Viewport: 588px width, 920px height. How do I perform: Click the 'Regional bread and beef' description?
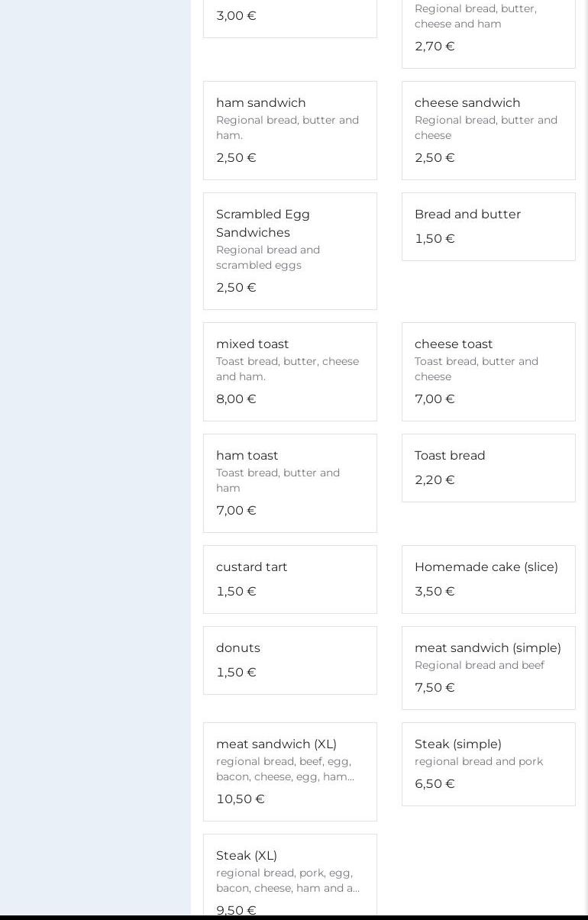(x=479, y=665)
